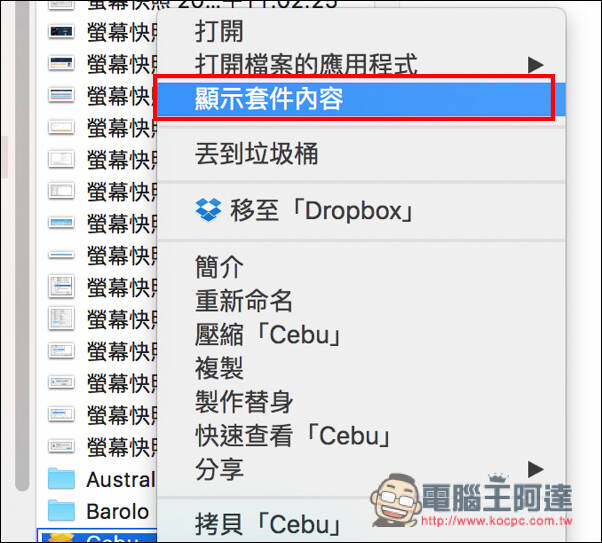Viewport: 602px width, 543px height.
Task: Expand the 分享 submenu arrow
Action: 535,469
